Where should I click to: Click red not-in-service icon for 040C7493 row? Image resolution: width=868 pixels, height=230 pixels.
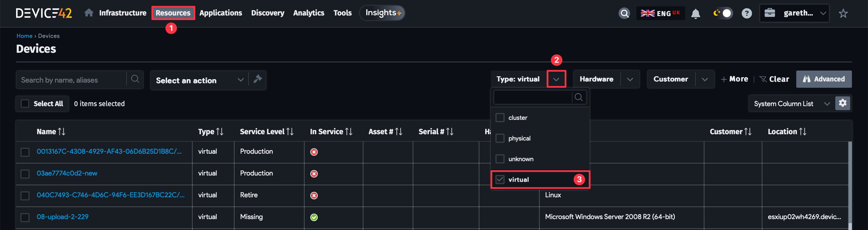[x=314, y=196]
